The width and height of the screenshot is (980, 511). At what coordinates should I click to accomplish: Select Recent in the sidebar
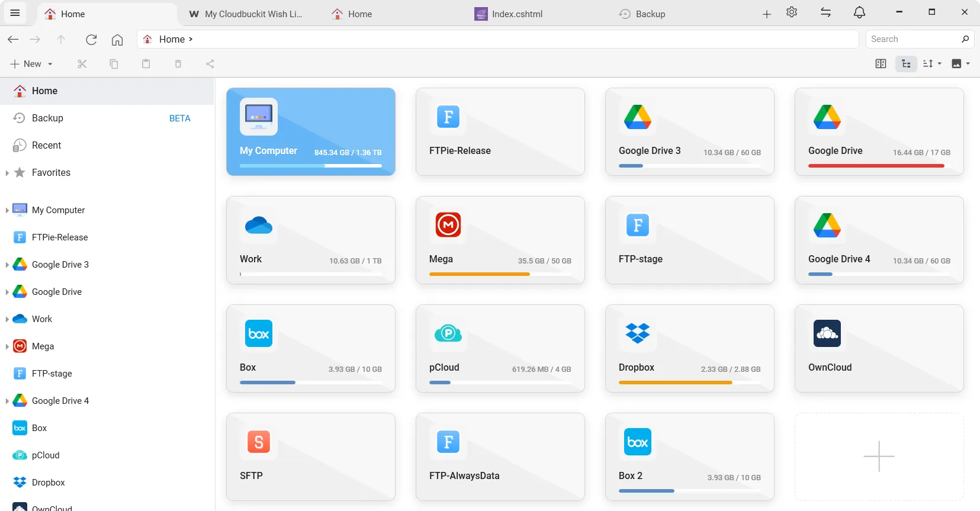(x=107, y=145)
